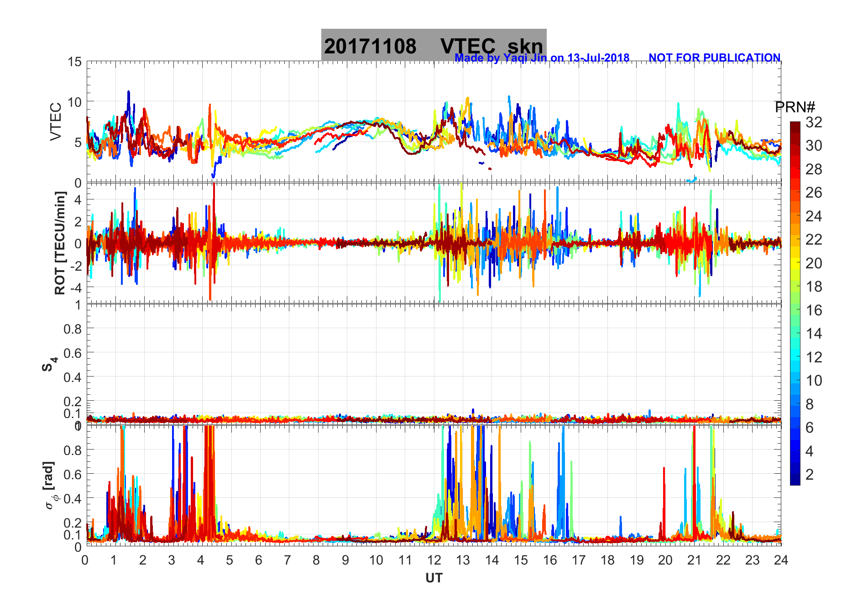Select the 10 label on the PRN colorbar
Image resolution: width=868 pixels, height=607 pixels.
tap(814, 381)
